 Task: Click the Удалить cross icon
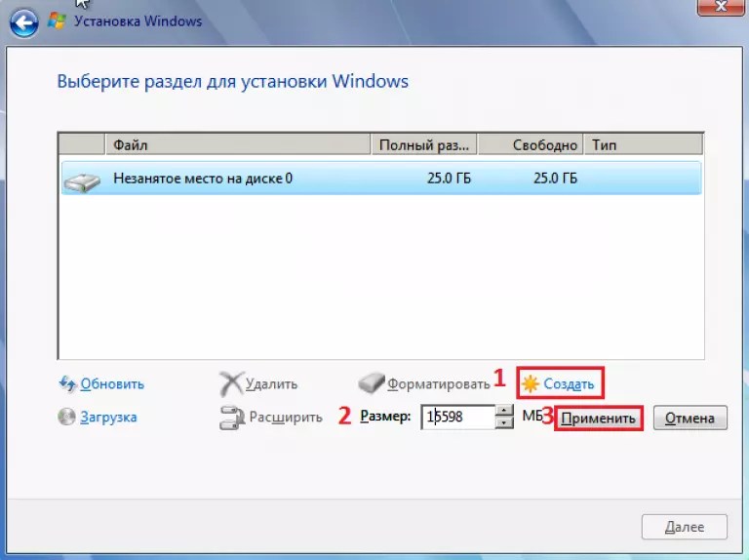[231, 383]
